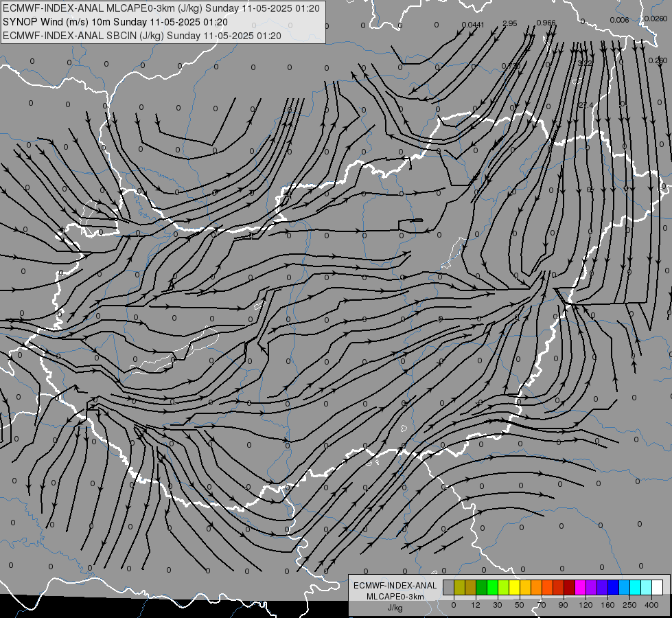Click the legend tick value 250
Screen dimensions: 672x618
point(629,605)
